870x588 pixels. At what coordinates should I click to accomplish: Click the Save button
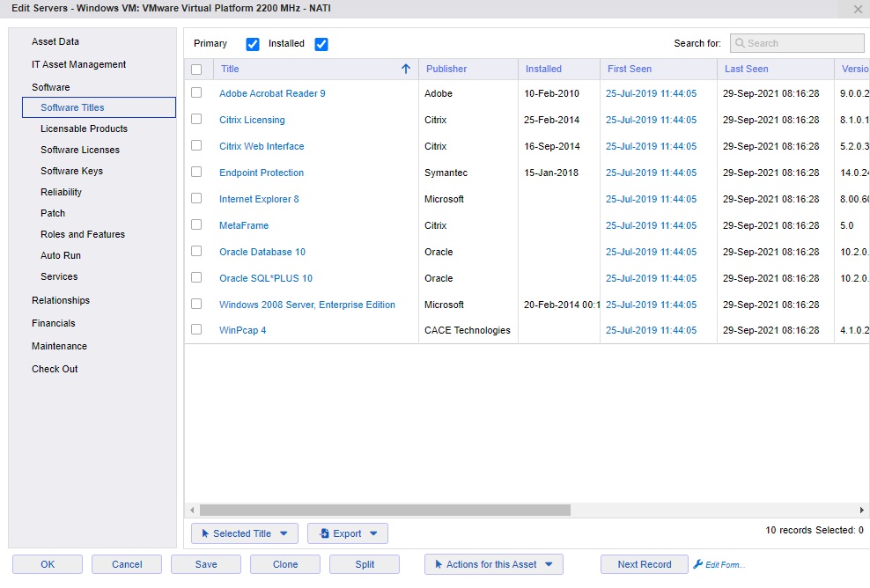coord(206,564)
